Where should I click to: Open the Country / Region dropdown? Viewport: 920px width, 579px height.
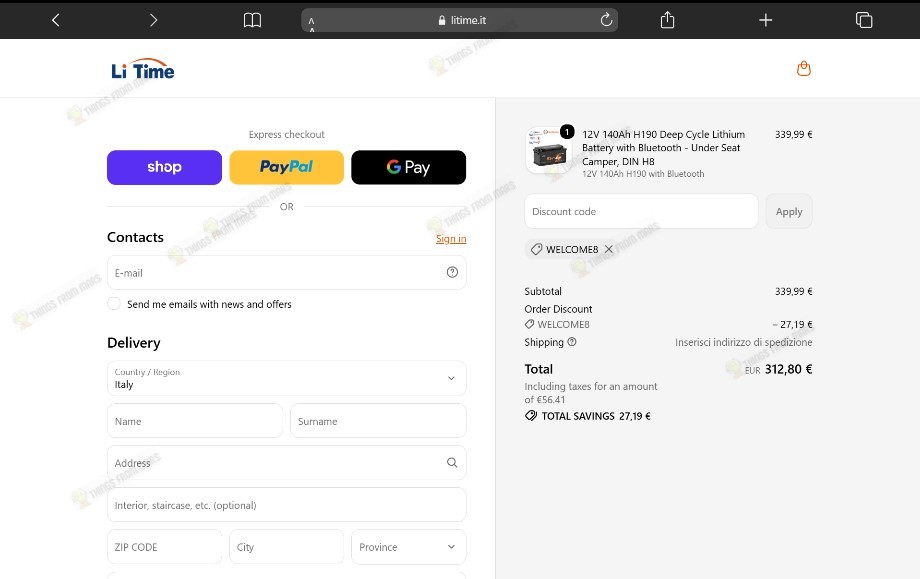click(x=286, y=378)
